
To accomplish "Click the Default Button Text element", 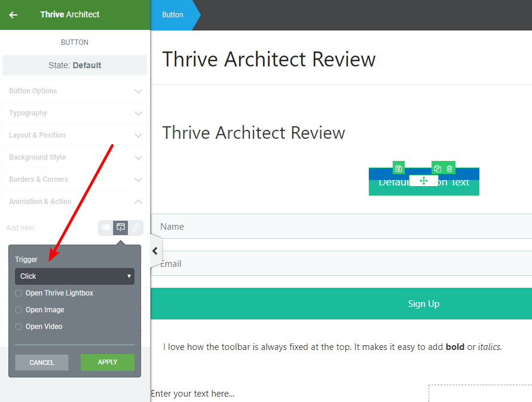I will tap(424, 182).
